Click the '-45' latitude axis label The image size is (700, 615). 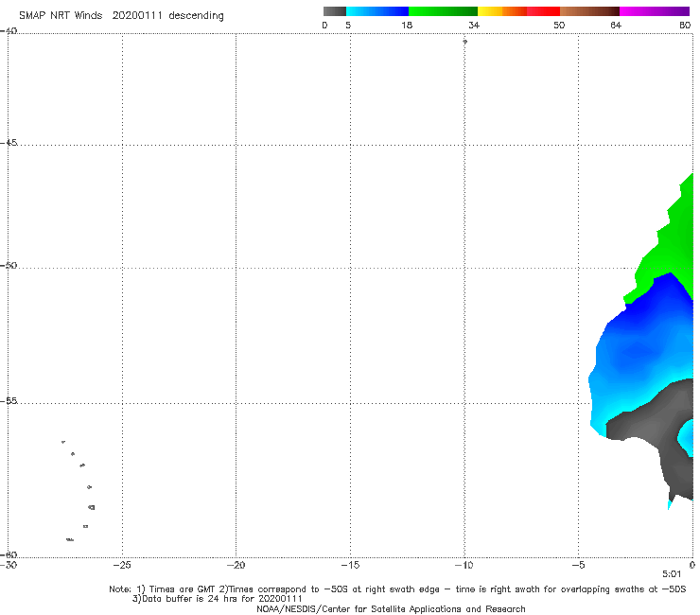click(x=9, y=143)
